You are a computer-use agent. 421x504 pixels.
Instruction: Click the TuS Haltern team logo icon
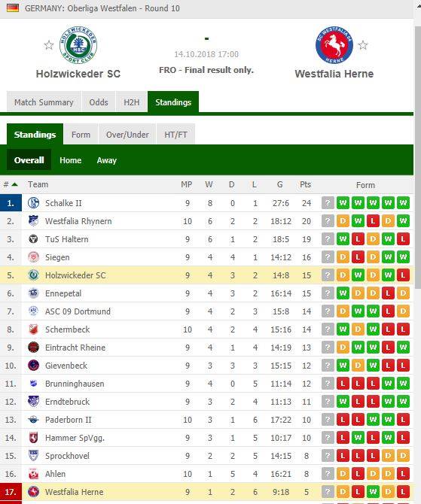[33, 238]
